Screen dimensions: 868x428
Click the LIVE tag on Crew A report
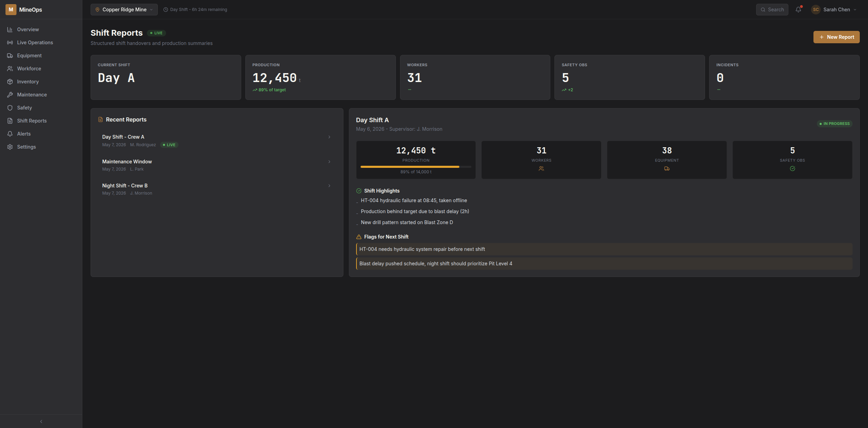click(x=169, y=145)
